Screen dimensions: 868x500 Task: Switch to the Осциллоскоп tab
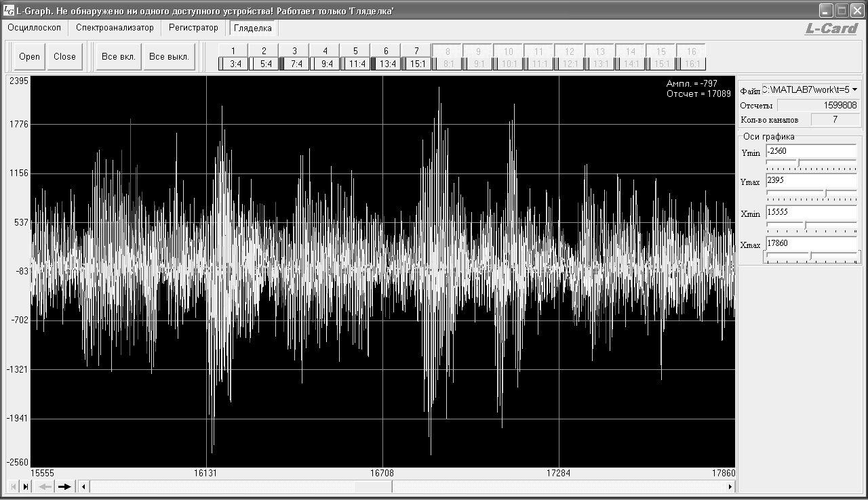coord(35,28)
